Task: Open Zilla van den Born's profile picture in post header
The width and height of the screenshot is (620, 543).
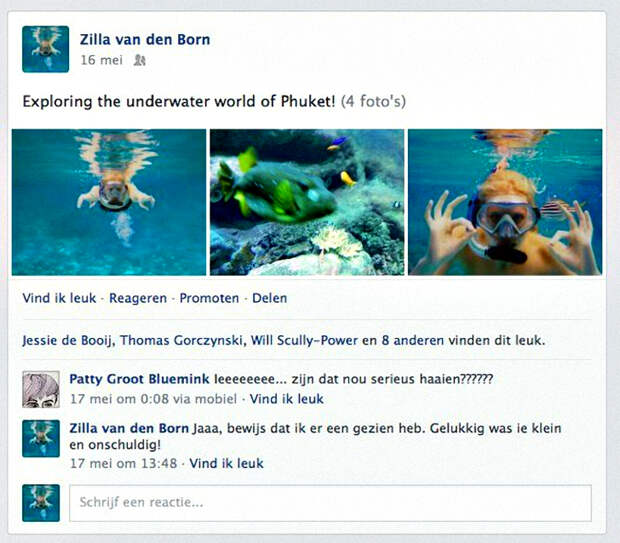Action: 45,49
